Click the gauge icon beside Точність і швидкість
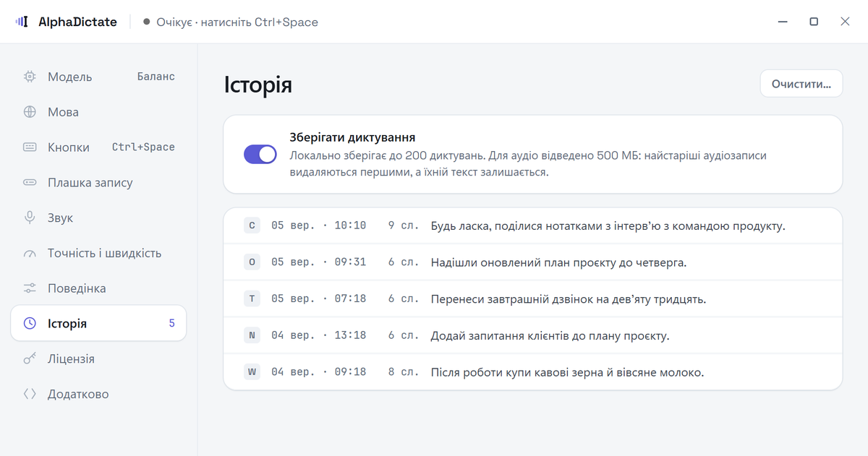The width and height of the screenshot is (868, 456). (30, 253)
